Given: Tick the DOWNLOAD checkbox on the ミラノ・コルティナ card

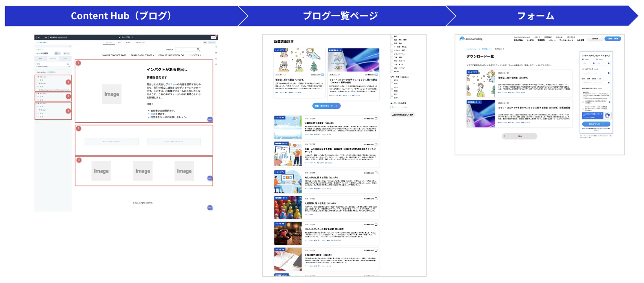Looking at the screenshot, I should coord(376,75).
